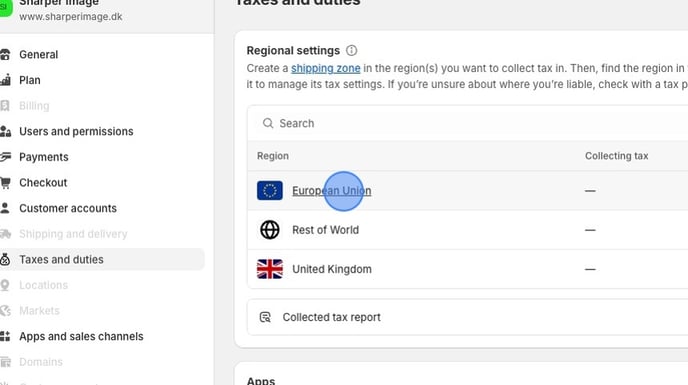Image resolution: width=688 pixels, height=385 pixels.
Task: Click the Checkout cart icon
Action: point(5,183)
